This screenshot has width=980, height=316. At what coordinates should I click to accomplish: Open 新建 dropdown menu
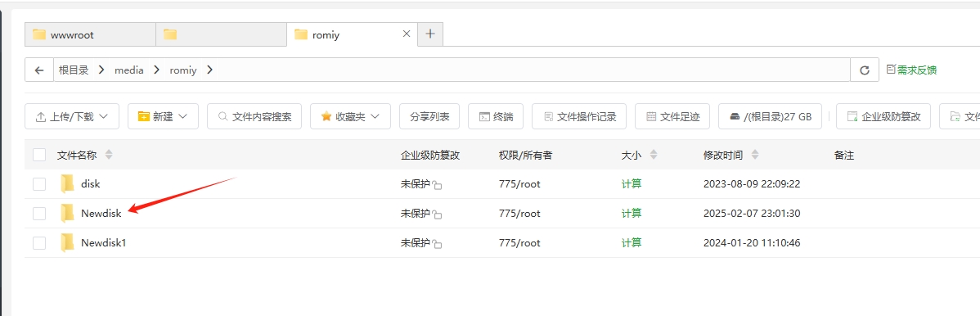point(163,116)
